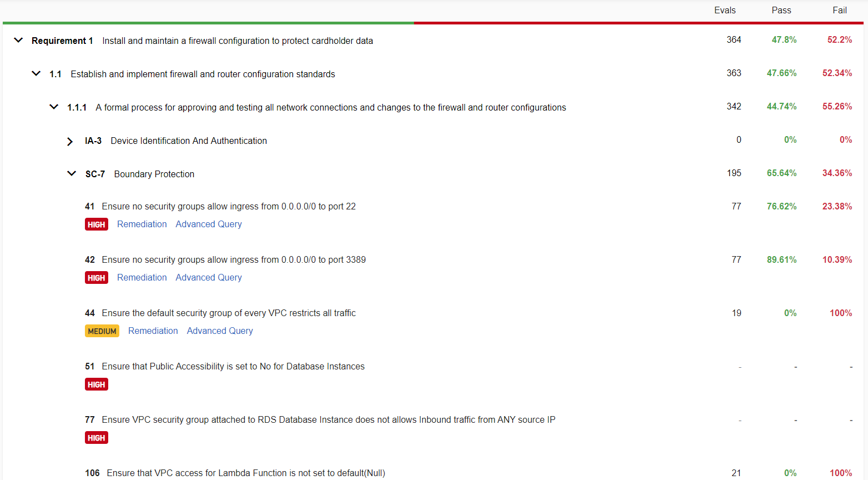Viewport: 868px width, 480px height.
Task: Click MEDIUM severity badge on rule 44
Action: [x=102, y=331]
